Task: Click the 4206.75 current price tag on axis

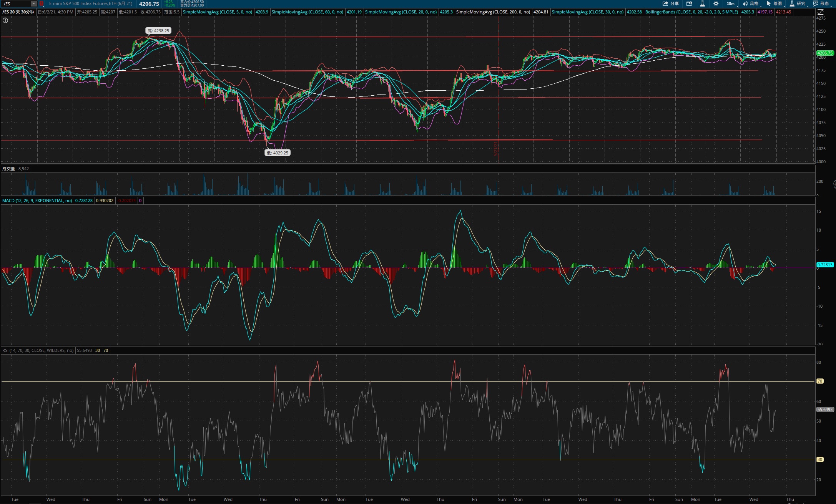Action: point(825,53)
